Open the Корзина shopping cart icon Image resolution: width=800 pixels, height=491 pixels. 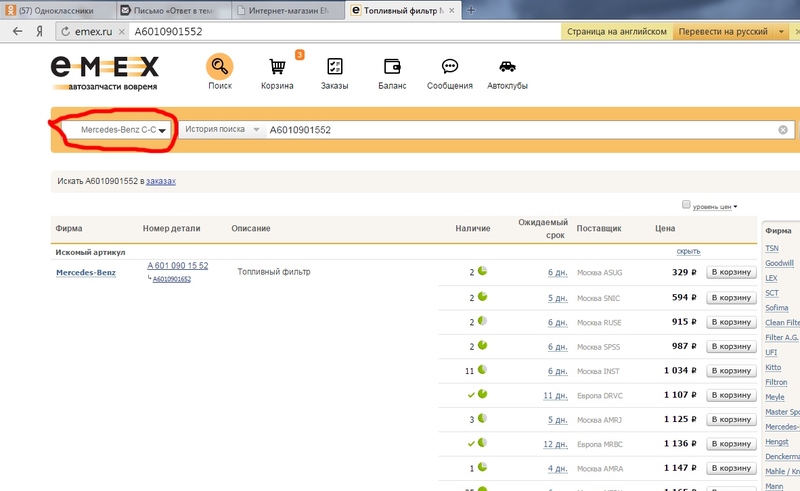click(x=278, y=68)
